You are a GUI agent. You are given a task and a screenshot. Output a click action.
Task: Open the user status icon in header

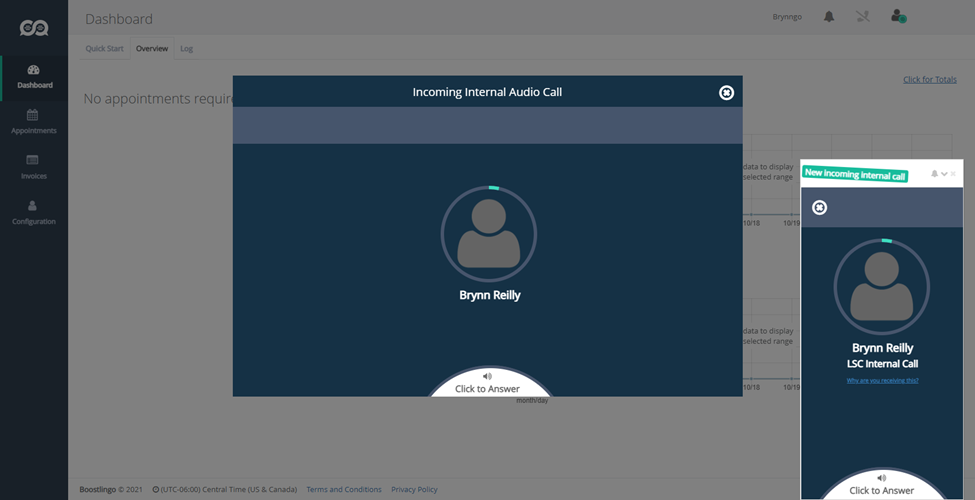click(898, 16)
